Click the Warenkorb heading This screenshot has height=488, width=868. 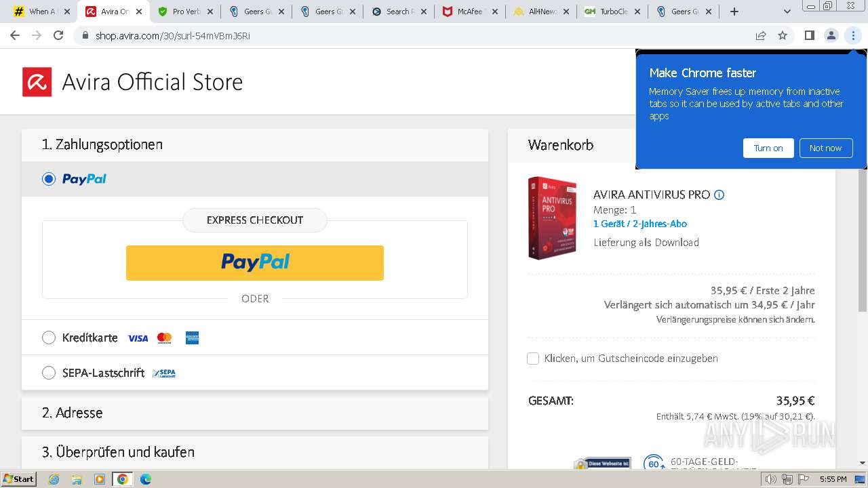[561, 145]
